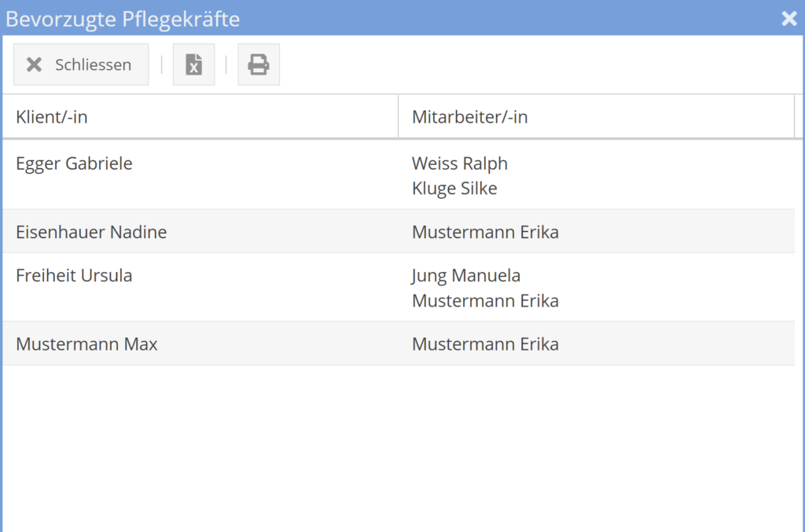Print the preferred caregivers list
Screen dimensions: 805x532
click(259, 64)
